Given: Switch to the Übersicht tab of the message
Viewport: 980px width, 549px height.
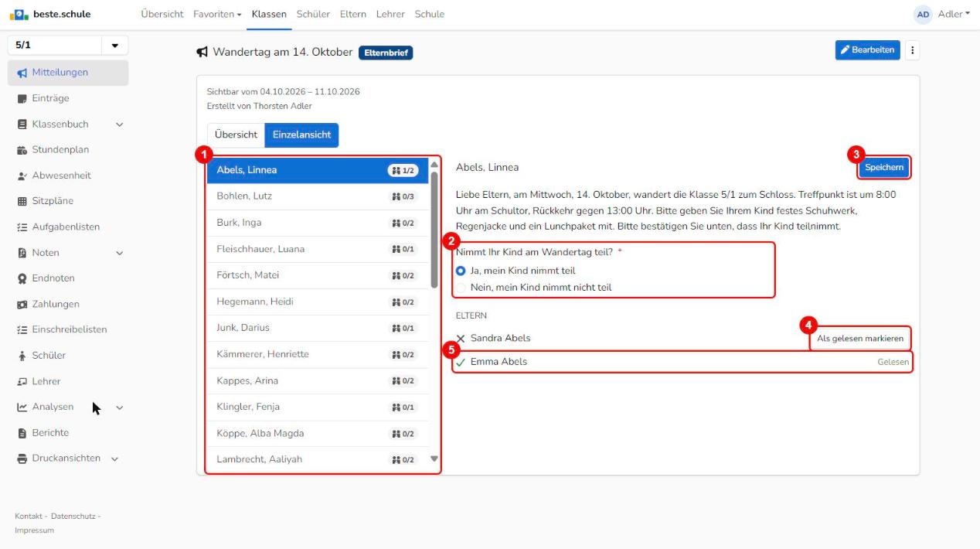Looking at the screenshot, I should point(236,135).
